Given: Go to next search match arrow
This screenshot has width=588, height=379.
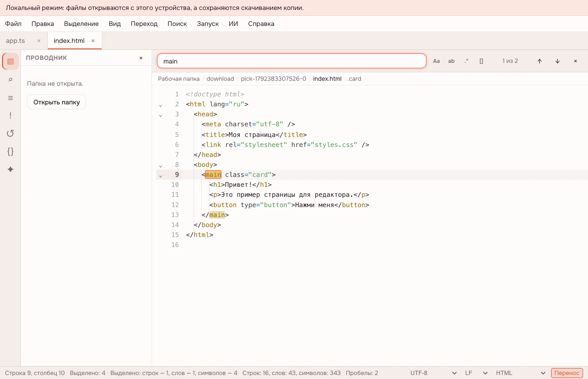Looking at the screenshot, I should tap(557, 61).
